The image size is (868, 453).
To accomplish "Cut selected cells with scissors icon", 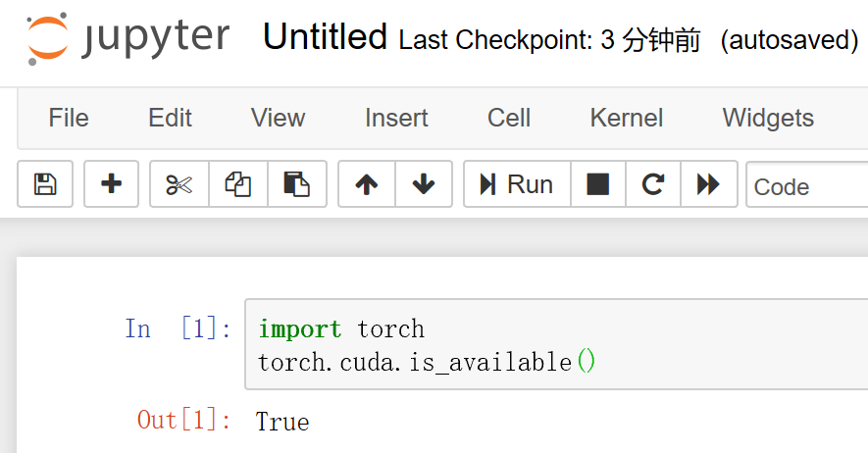I will click(x=179, y=184).
